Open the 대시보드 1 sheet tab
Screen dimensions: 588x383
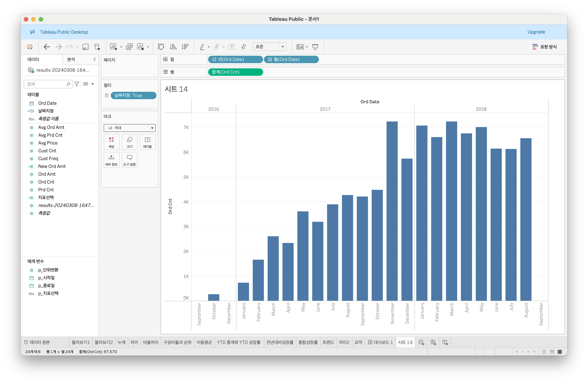tap(380, 342)
